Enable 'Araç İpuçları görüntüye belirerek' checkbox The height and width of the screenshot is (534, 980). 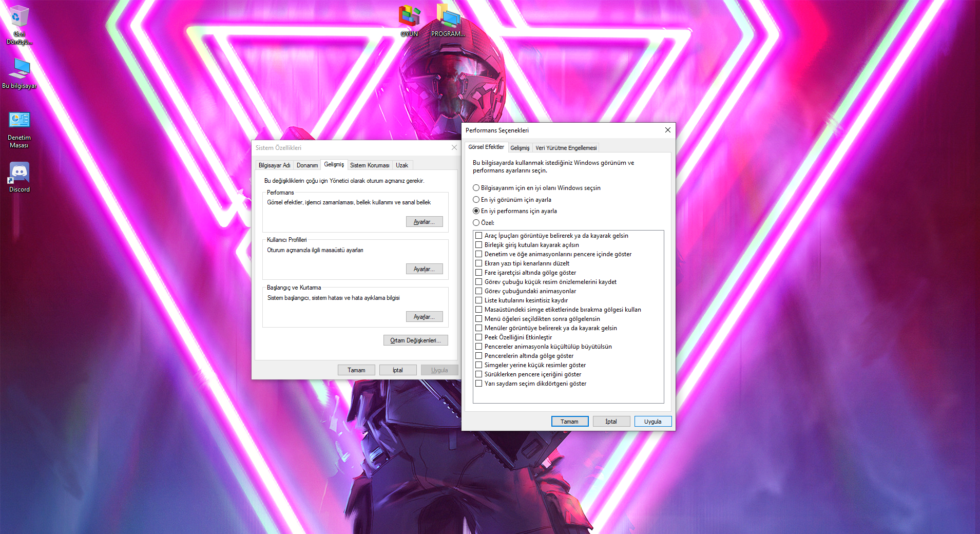point(478,236)
